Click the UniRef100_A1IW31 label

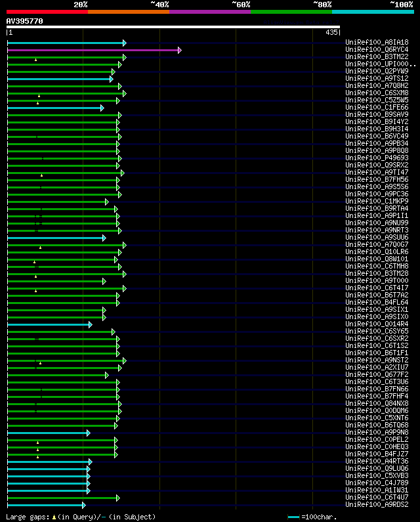pos(377,490)
